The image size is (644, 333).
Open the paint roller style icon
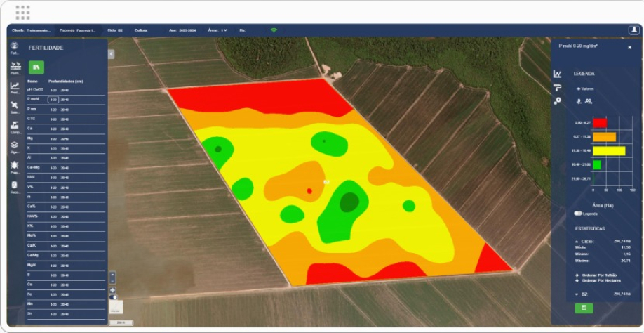tap(557, 87)
